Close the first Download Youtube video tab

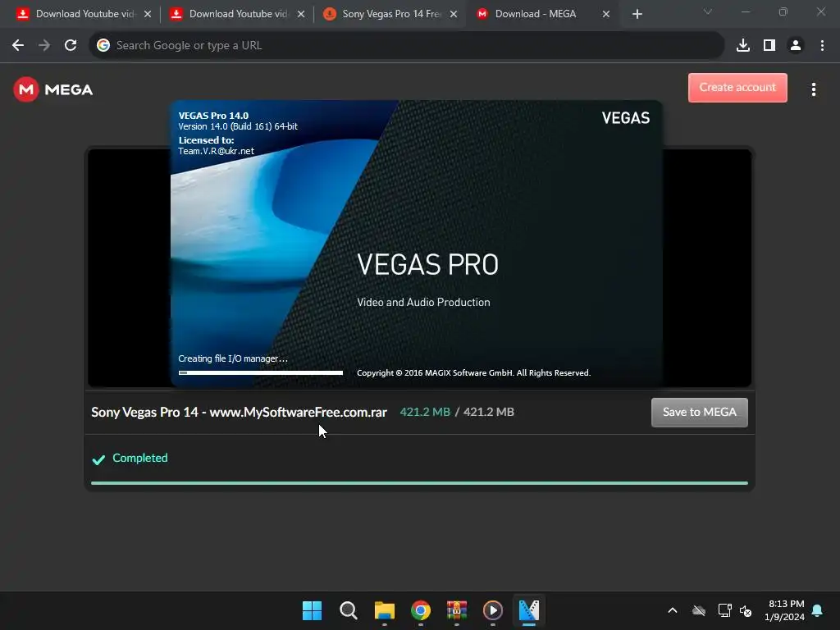tap(148, 14)
